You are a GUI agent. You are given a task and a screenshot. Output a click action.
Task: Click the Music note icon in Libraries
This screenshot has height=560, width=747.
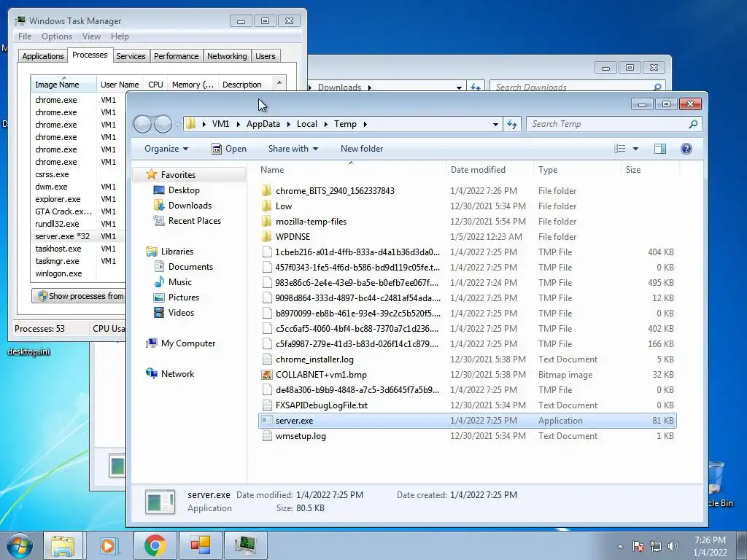(x=159, y=282)
